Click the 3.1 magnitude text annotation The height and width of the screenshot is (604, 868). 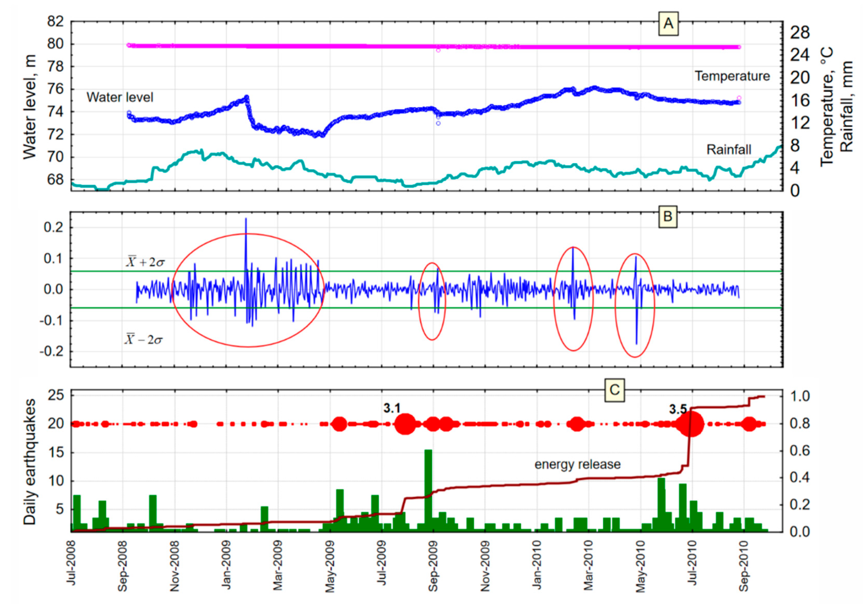point(392,408)
